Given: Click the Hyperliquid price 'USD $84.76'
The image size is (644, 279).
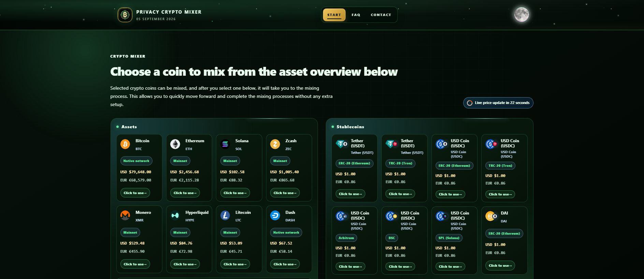Looking at the screenshot, I should coord(181,244).
